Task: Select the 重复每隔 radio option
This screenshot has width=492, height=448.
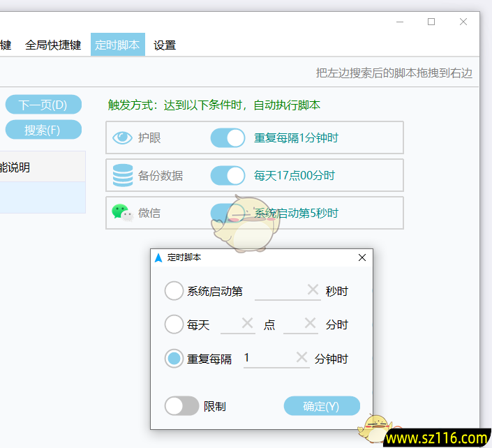Action: click(174, 358)
